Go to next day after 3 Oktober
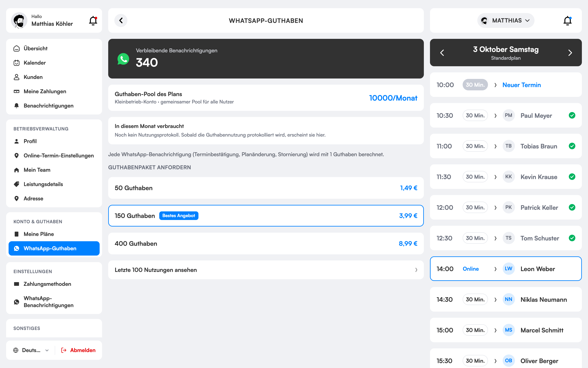This screenshot has height=368, width=588. pos(570,53)
